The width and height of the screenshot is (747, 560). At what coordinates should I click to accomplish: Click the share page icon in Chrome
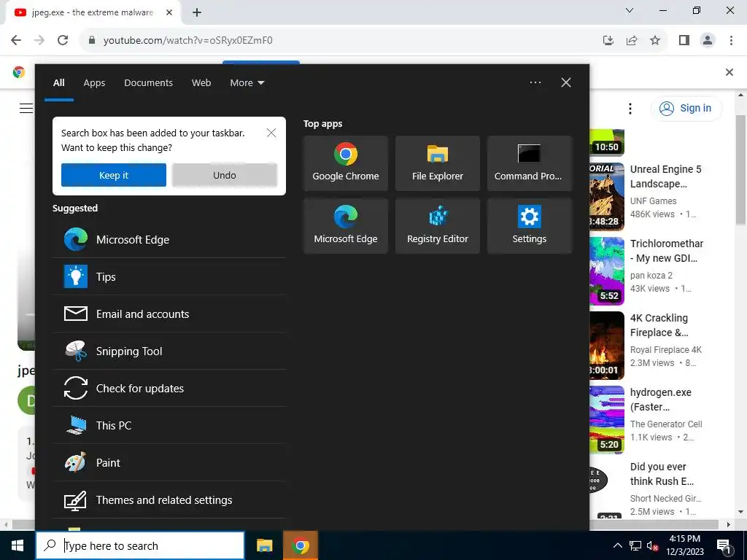(632, 40)
